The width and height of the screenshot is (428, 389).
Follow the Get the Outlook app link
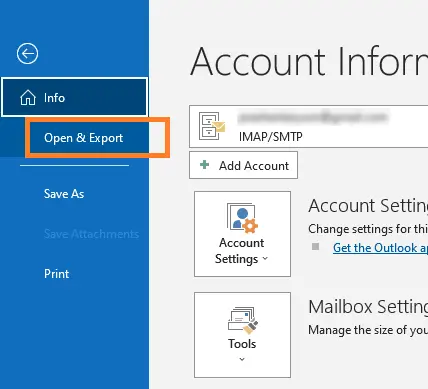click(380, 248)
